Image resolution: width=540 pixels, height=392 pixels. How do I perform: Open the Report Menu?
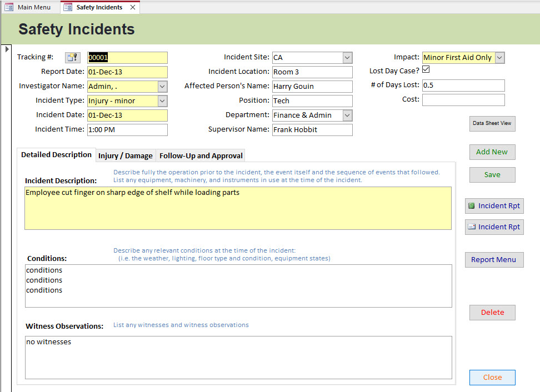click(494, 260)
